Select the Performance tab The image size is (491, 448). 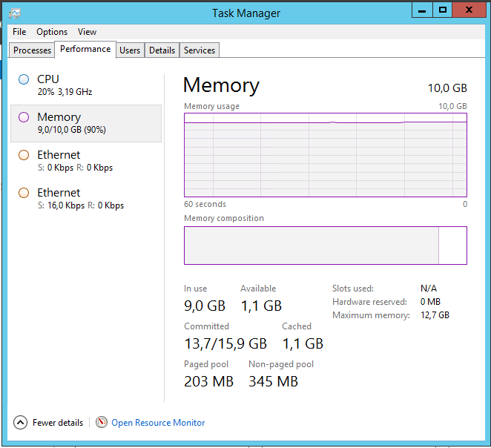point(85,49)
